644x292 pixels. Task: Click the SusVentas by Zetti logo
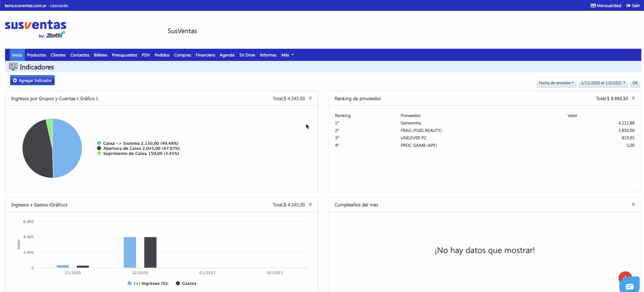pos(35,29)
